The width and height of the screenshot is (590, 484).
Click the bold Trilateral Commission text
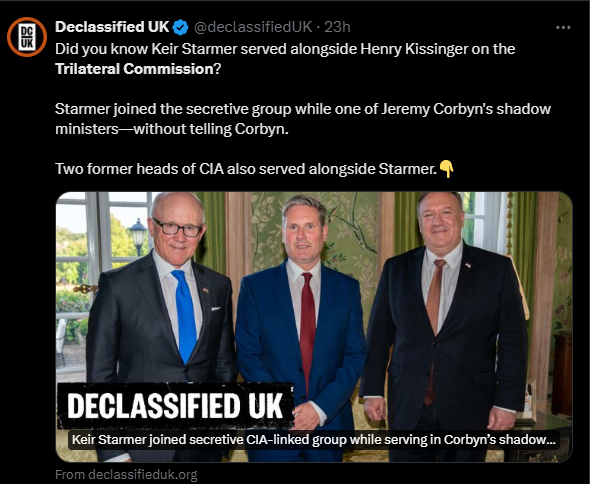click(134, 69)
